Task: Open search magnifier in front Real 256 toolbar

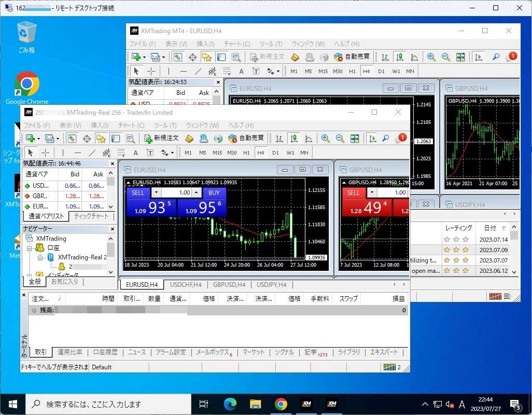Action: (x=385, y=138)
